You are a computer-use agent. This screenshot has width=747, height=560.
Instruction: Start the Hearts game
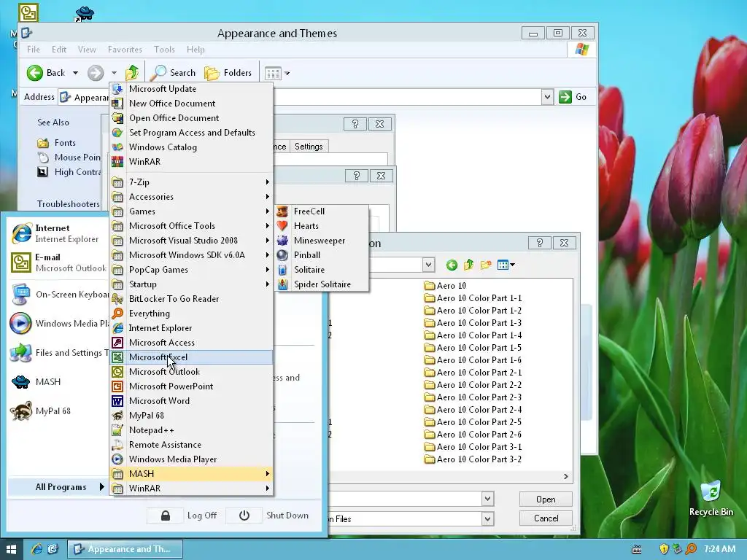click(322, 226)
